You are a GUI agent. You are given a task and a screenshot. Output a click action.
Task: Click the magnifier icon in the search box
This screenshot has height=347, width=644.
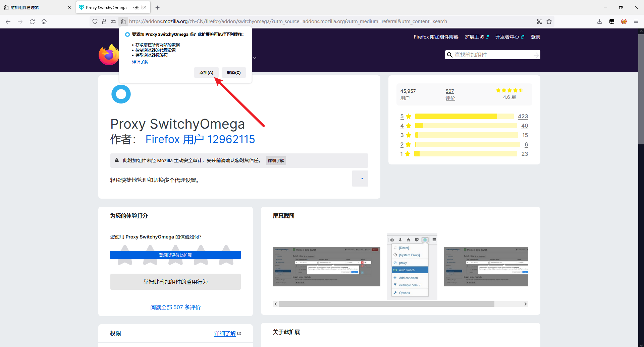[450, 55]
